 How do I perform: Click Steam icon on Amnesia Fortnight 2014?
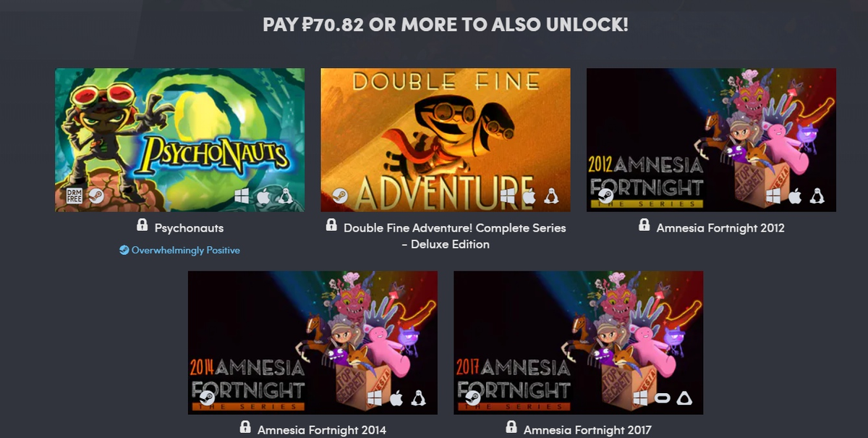(x=207, y=398)
